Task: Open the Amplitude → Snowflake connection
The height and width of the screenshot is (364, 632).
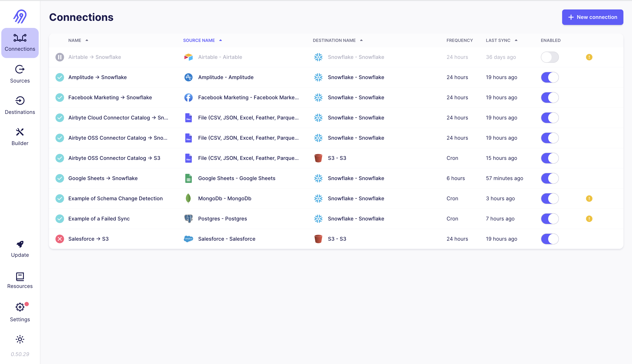Action: pos(97,78)
